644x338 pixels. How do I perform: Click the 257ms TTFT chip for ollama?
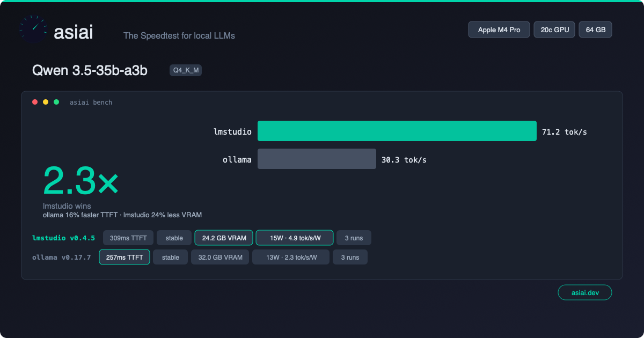tap(124, 257)
